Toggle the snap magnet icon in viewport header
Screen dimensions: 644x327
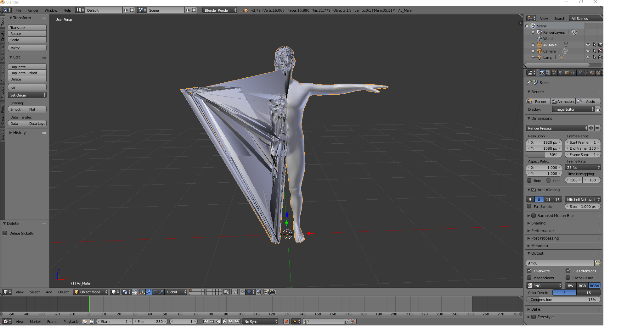tap(242, 292)
